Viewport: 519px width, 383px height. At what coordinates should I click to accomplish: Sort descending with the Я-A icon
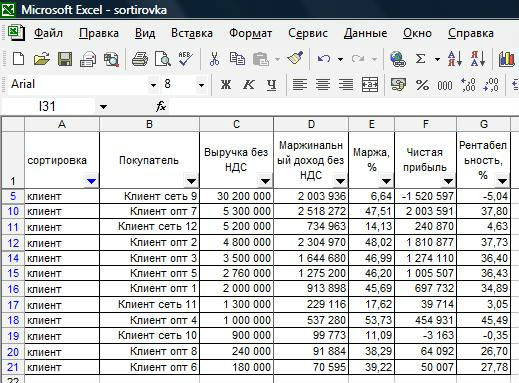(x=477, y=59)
